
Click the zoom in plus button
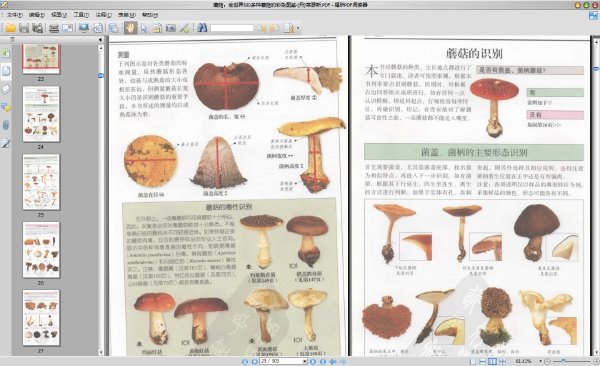pyautogui.click(x=596, y=361)
